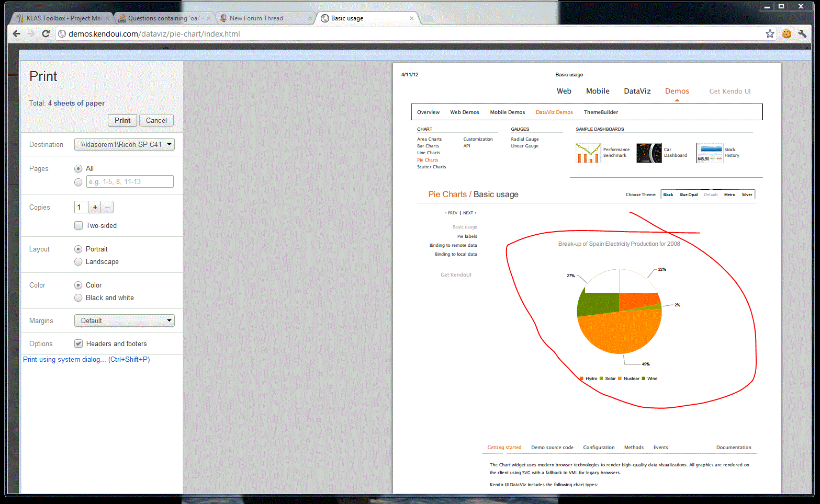Click the Scatter Charts link
This screenshot has height=504, width=820.
[x=432, y=167]
